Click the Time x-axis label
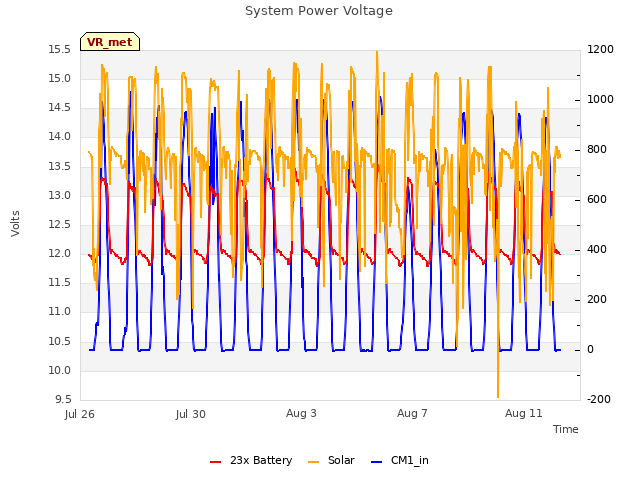 (x=566, y=429)
